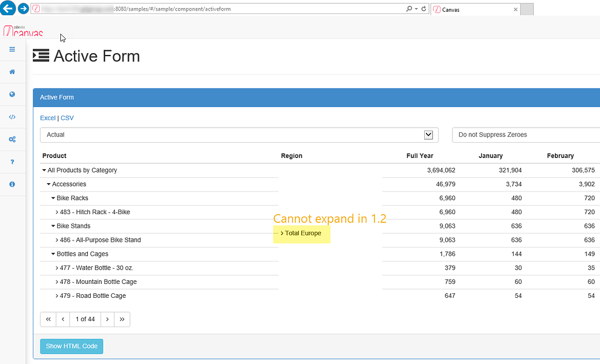The width and height of the screenshot is (600, 364).
Task: Click the Show HTML Code button
Action: tap(71, 346)
